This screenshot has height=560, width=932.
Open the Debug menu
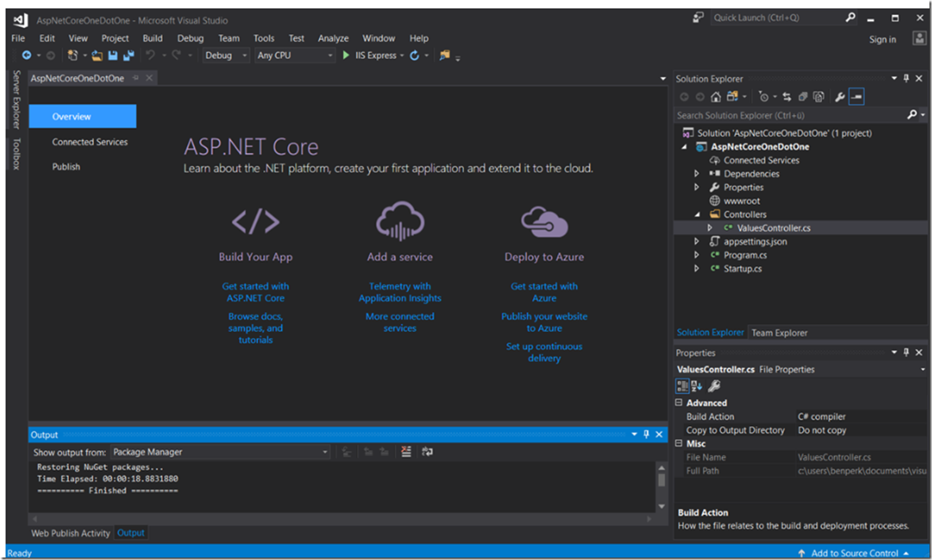coord(190,38)
